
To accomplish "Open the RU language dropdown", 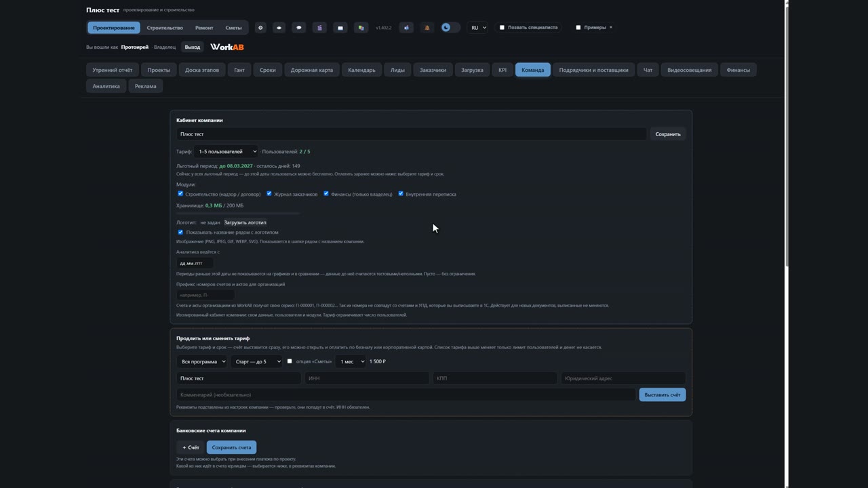I will click(x=477, y=28).
